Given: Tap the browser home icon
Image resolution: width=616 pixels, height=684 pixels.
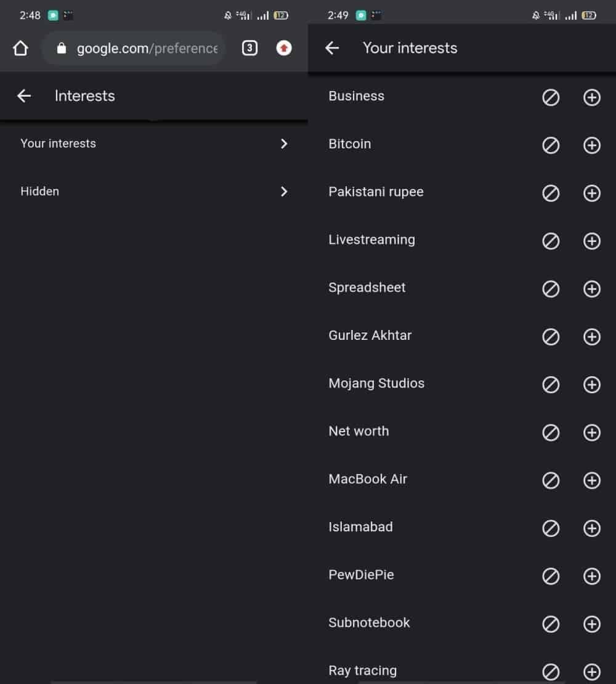Looking at the screenshot, I should [x=20, y=49].
